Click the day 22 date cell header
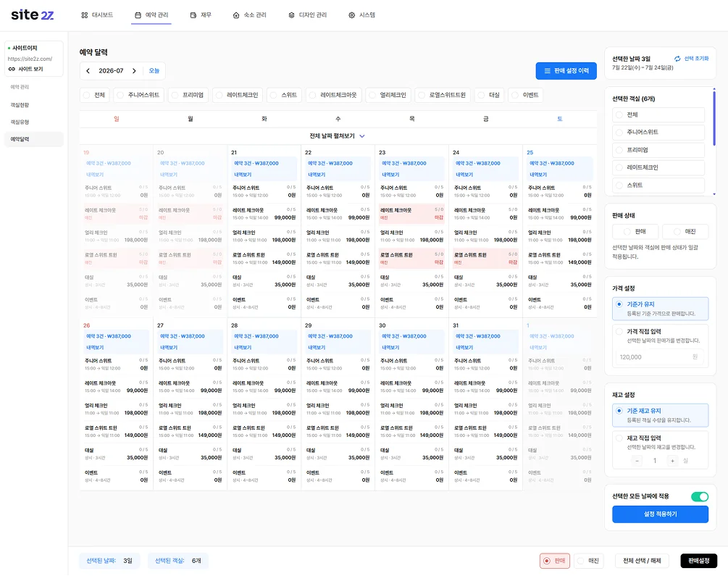728x576 pixels. click(x=309, y=152)
